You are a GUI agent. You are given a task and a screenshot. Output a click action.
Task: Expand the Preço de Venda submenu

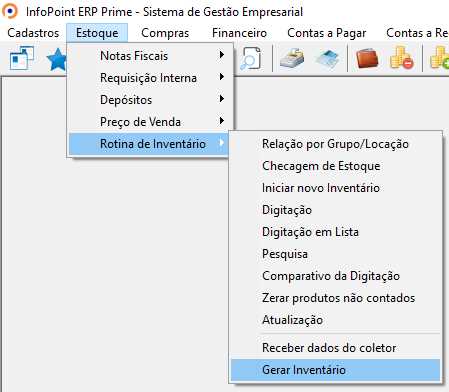pos(148,122)
